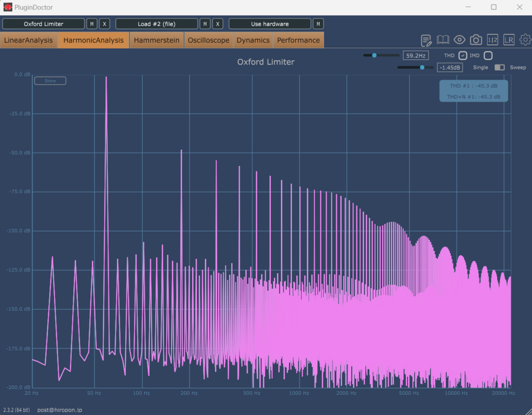Click the 1|2 plugin compare icon
Image resolution: width=532 pixels, height=415 pixels.
pyautogui.click(x=493, y=40)
